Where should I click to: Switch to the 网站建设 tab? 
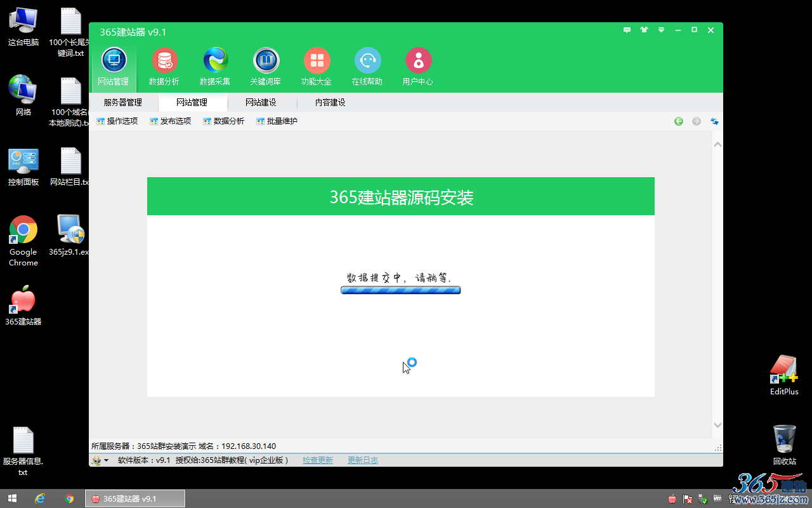261,102
